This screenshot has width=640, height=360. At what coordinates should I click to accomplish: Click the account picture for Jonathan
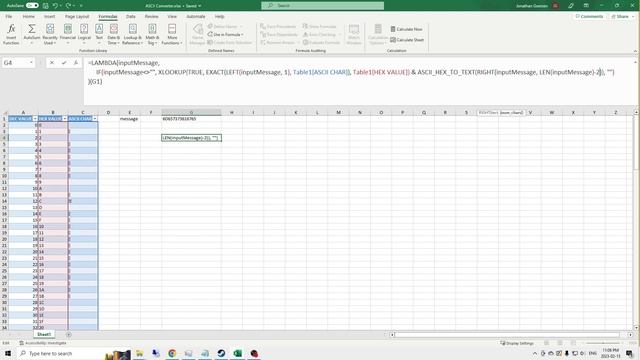tap(556, 6)
